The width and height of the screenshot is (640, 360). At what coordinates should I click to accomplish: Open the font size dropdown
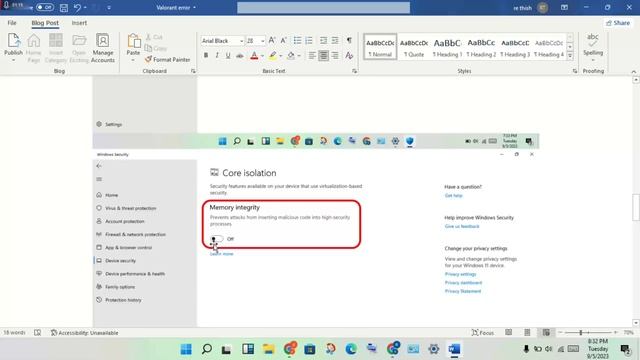pyautogui.click(x=262, y=41)
